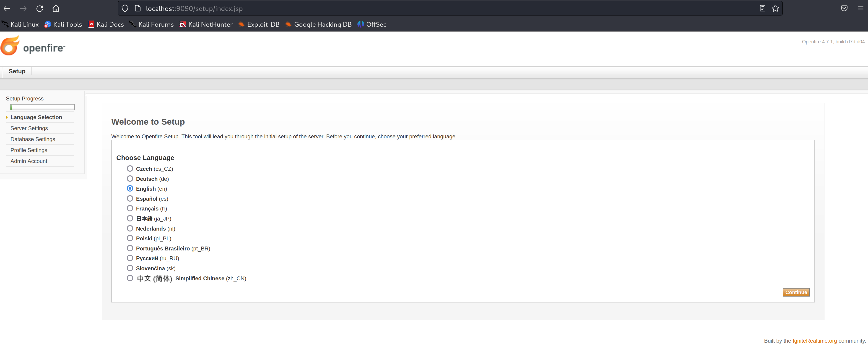Choose the Polski (pl_PL) language radio
The width and height of the screenshot is (868, 347).
[x=130, y=238]
